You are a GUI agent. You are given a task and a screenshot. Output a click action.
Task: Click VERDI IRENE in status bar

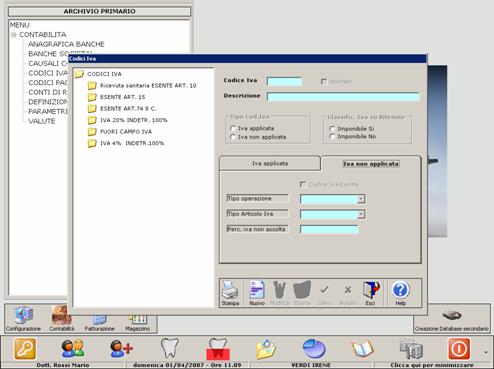point(311,365)
